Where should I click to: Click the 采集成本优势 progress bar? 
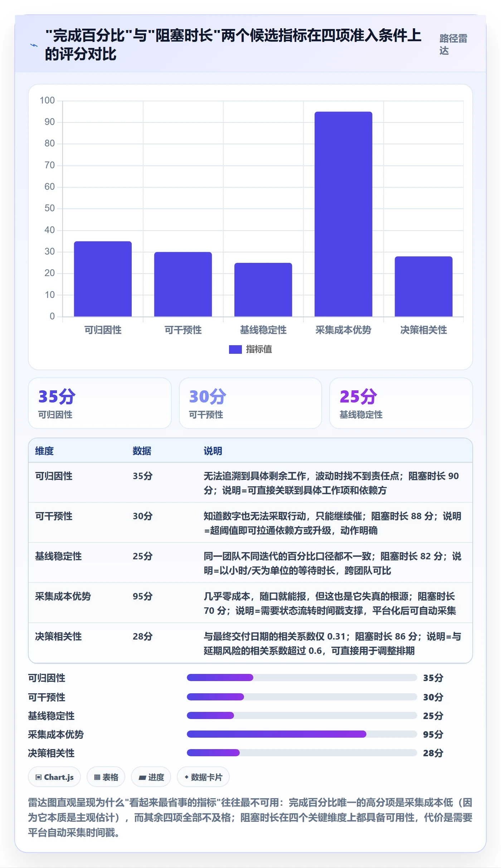click(302, 734)
